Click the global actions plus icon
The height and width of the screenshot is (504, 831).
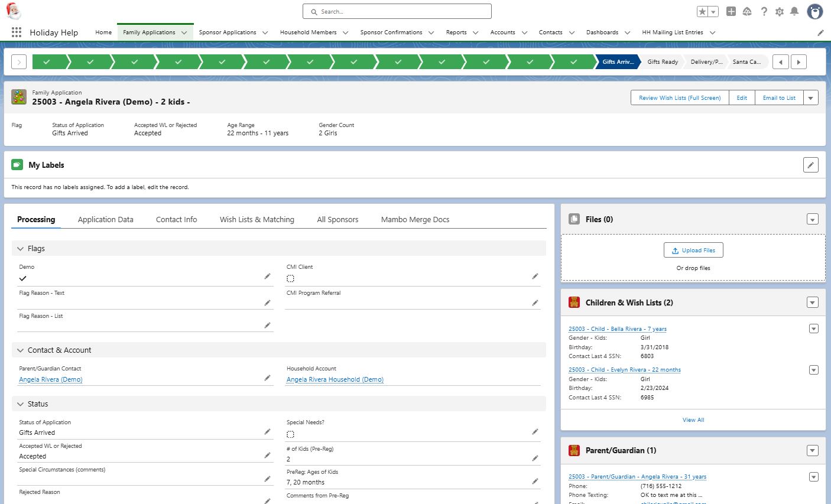(x=731, y=12)
